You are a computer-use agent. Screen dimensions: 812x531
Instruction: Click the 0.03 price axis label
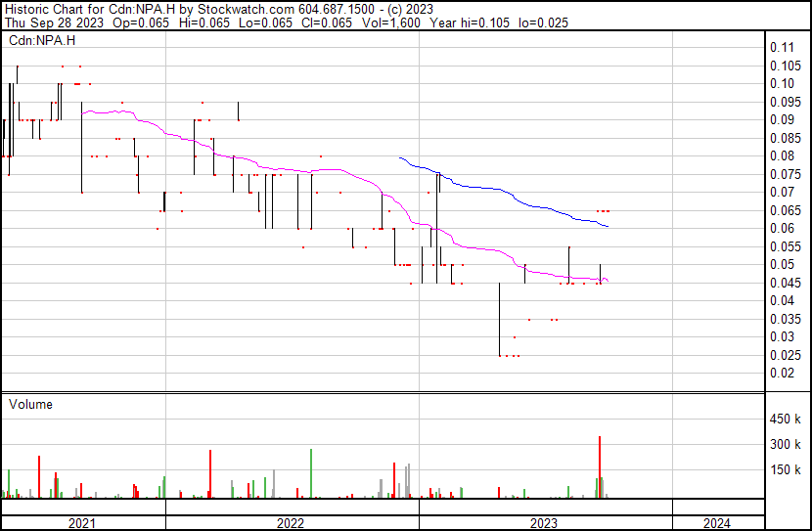click(x=782, y=337)
